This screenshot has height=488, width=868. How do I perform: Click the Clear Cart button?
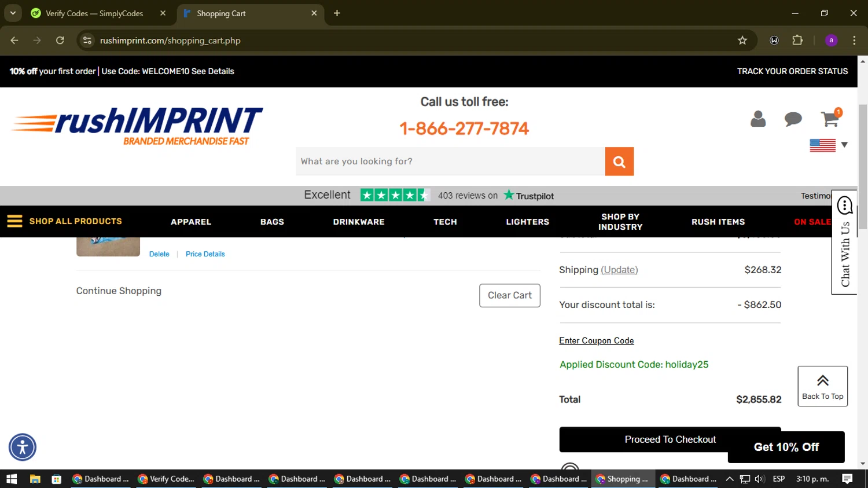[x=510, y=295]
